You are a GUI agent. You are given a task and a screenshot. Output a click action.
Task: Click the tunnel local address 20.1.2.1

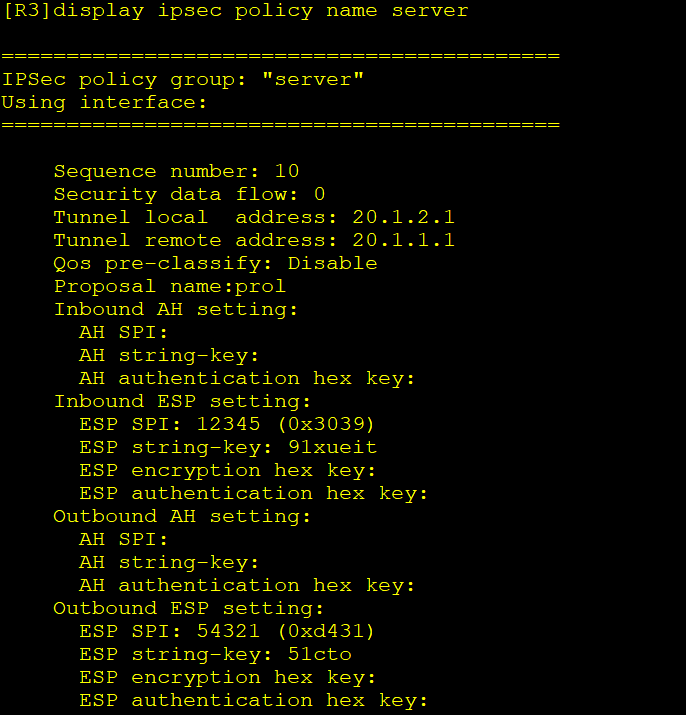[403, 217]
